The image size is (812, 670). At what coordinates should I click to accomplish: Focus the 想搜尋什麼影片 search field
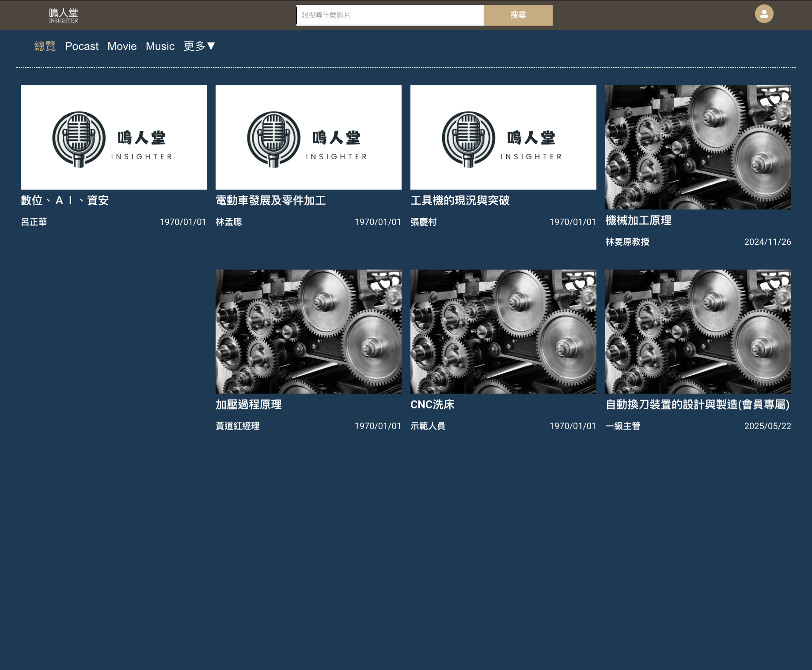click(390, 15)
